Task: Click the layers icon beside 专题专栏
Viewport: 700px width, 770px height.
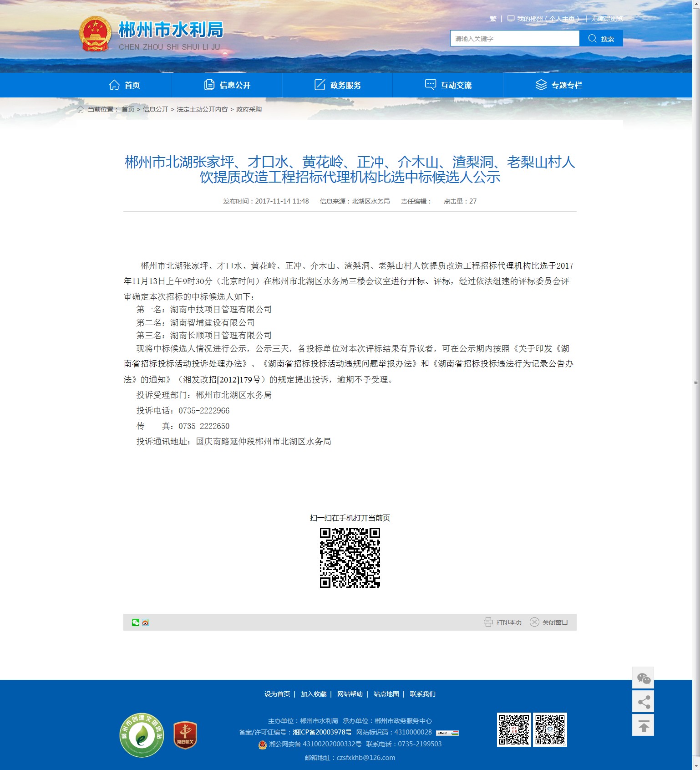Action: point(541,85)
